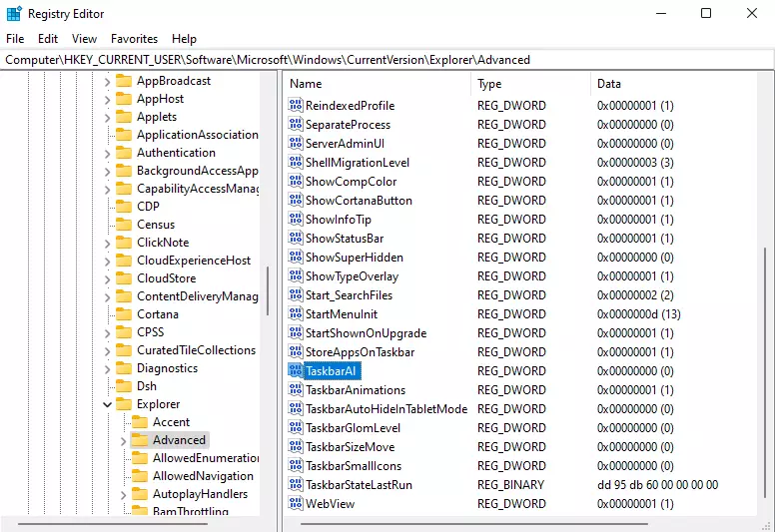The height and width of the screenshot is (532, 775).
Task: Click the ShowSuperHidden value icon
Action: [x=296, y=257]
